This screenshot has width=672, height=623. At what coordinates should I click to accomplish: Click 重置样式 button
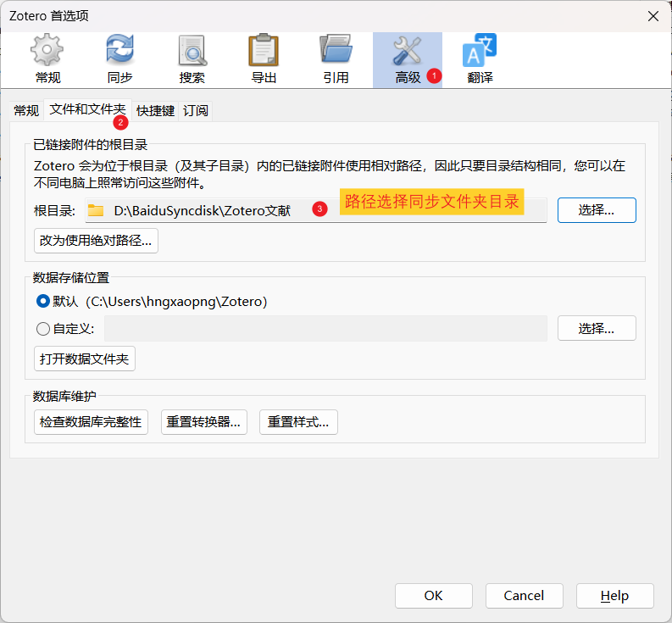click(x=298, y=422)
